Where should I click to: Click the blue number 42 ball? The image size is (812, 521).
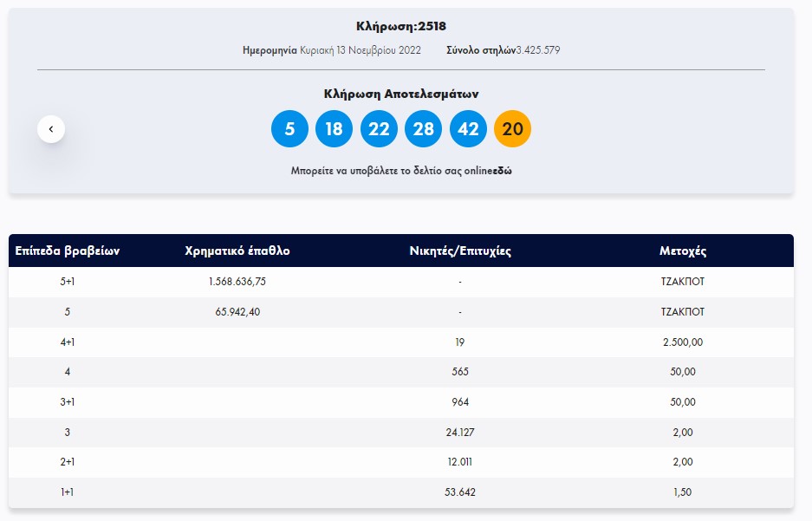coord(468,129)
